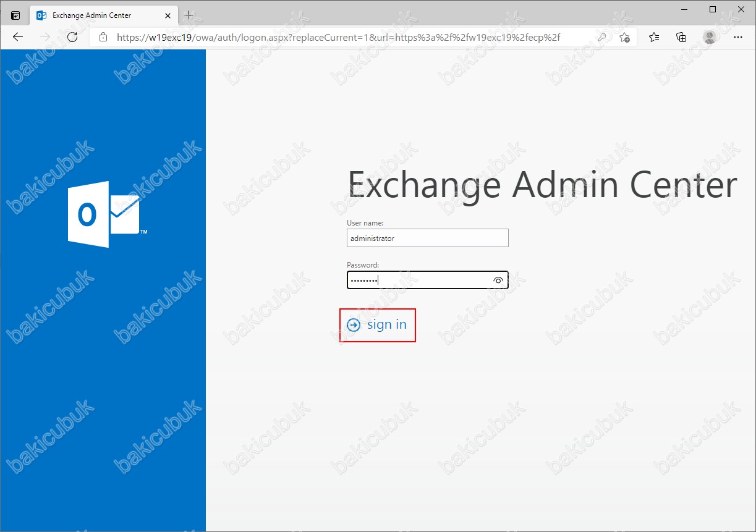The height and width of the screenshot is (532, 756).
Task: Refresh the logon page
Action: tap(72, 37)
